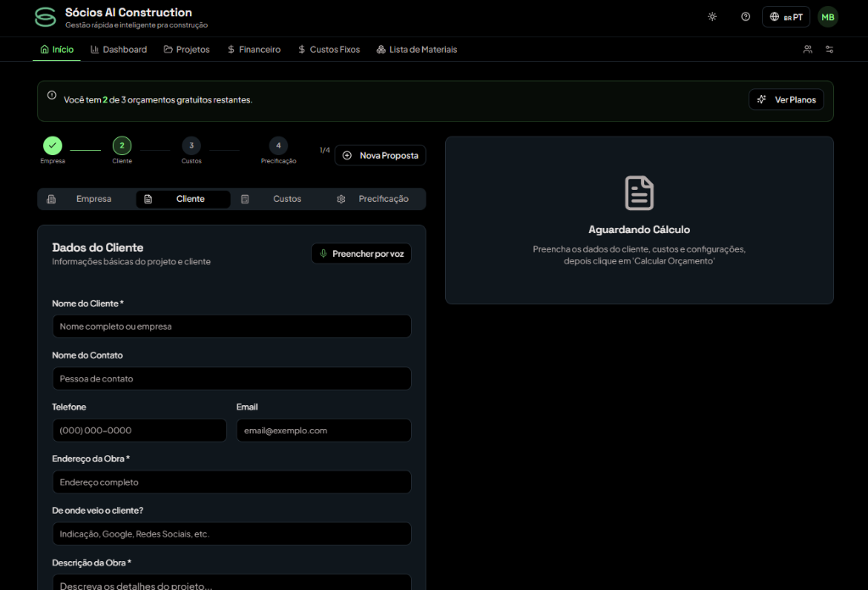This screenshot has height=590, width=868.
Task: Go to the Início nav tab
Action: [x=57, y=49]
